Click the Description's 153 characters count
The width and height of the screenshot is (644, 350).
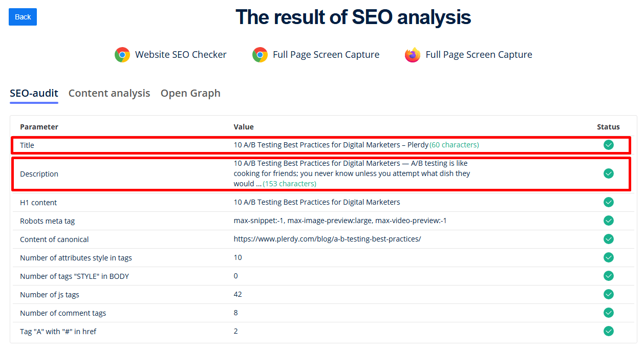[x=290, y=184]
